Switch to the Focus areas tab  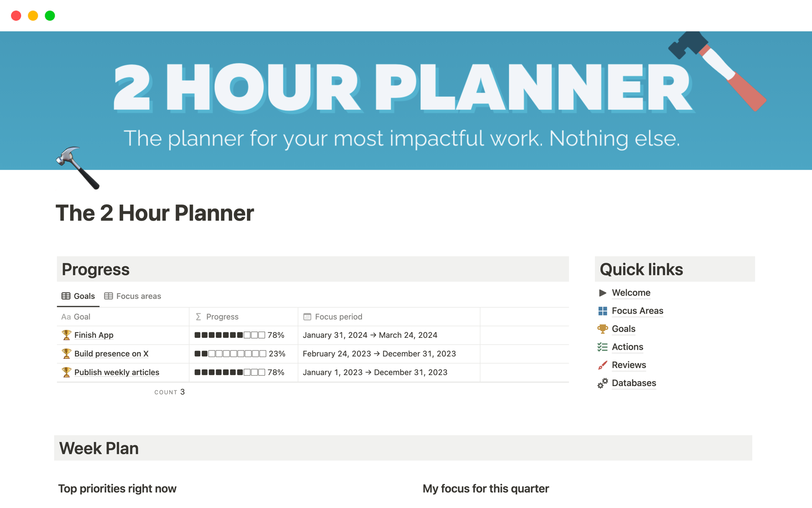(130, 296)
